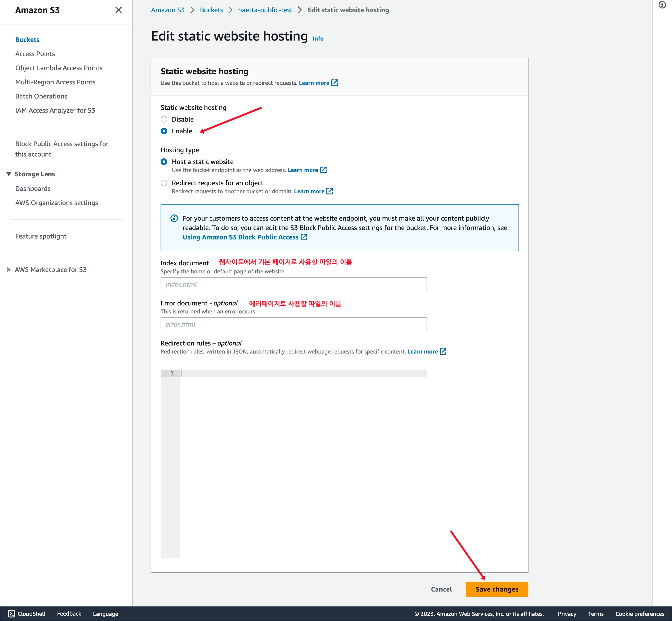Click external link icon beside bucket endpoint Learn more
672x621 pixels.
click(323, 170)
